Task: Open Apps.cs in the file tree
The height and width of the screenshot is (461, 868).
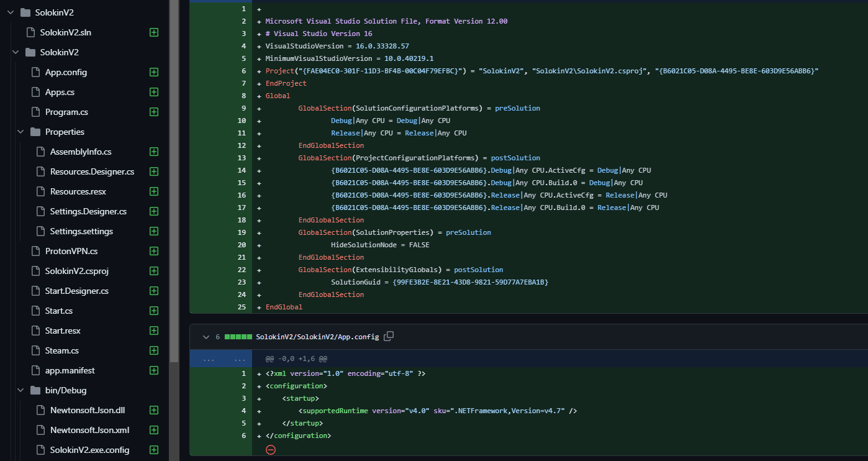Action: (60, 92)
